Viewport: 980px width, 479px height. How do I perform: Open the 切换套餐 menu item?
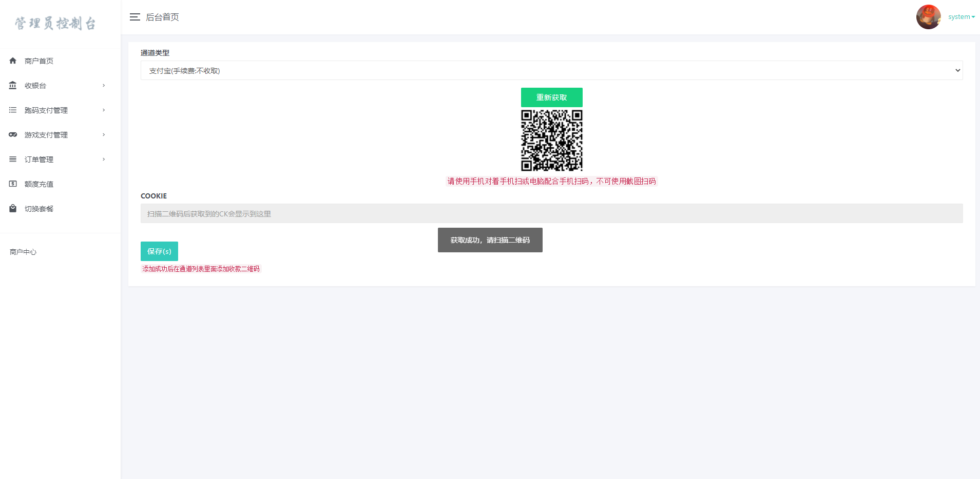point(39,209)
